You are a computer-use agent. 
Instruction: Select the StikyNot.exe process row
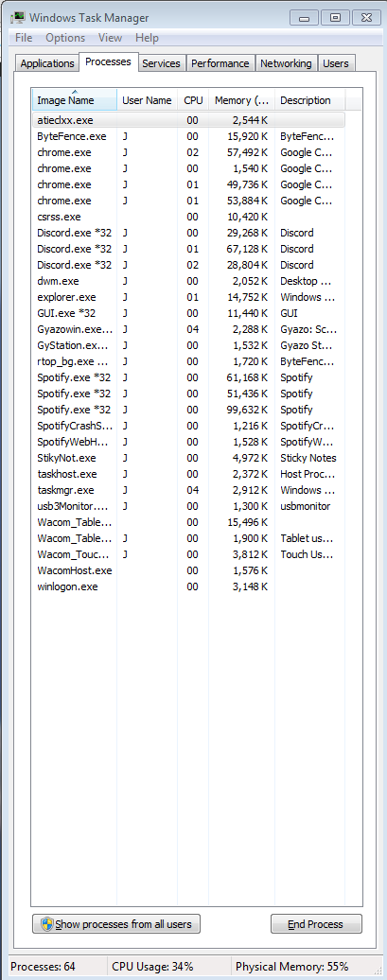pos(188,458)
